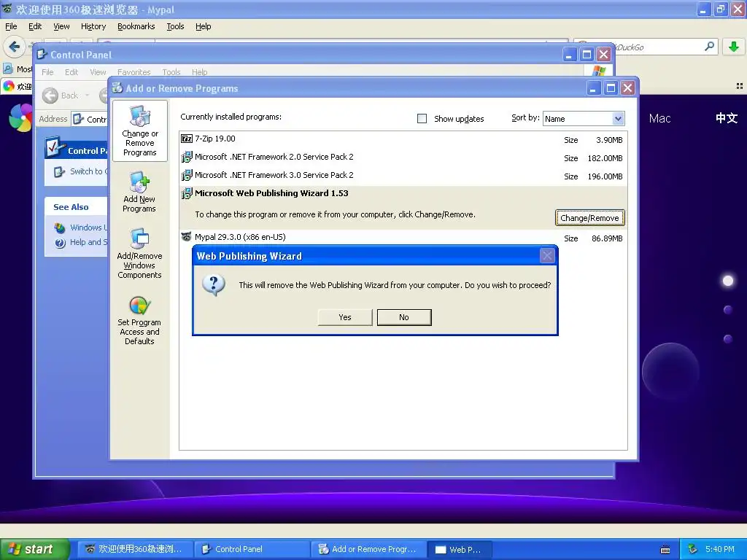Image resolution: width=747 pixels, height=560 pixels.
Task: Close the Web Publishing Wizard dialog
Action: click(547, 256)
